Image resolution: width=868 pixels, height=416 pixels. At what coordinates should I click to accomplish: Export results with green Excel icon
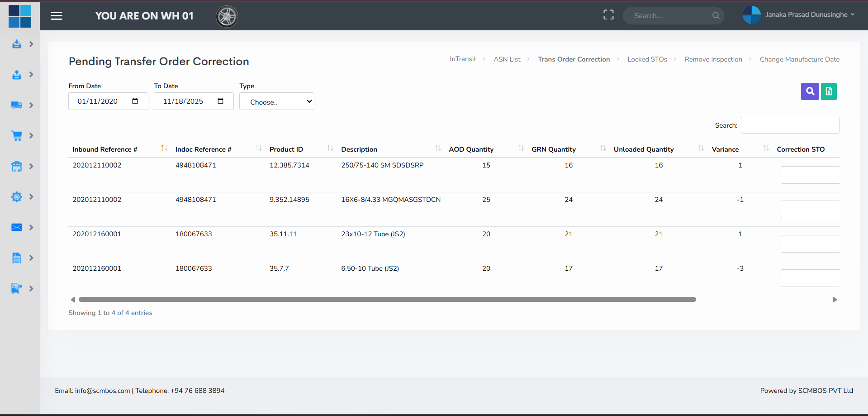click(829, 91)
